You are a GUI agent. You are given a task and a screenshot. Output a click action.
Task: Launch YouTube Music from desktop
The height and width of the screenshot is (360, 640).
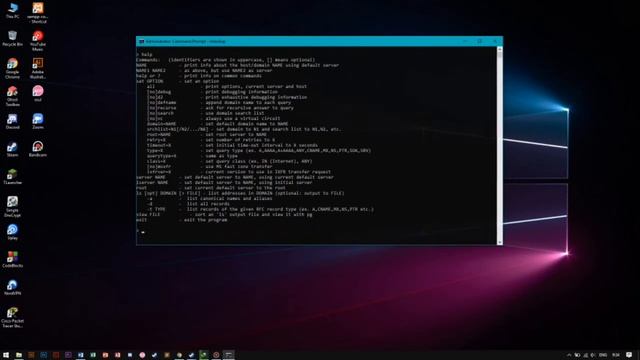pyautogui.click(x=38, y=40)
